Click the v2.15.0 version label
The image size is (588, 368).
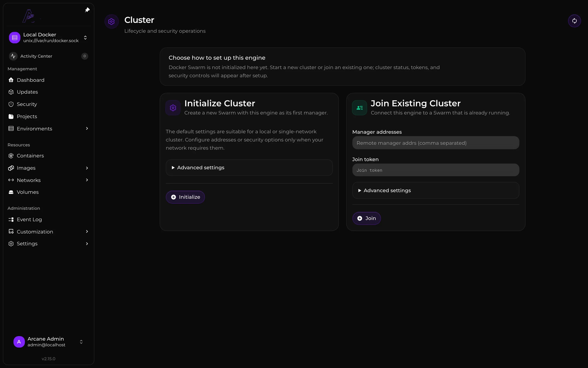pos(48,359)
